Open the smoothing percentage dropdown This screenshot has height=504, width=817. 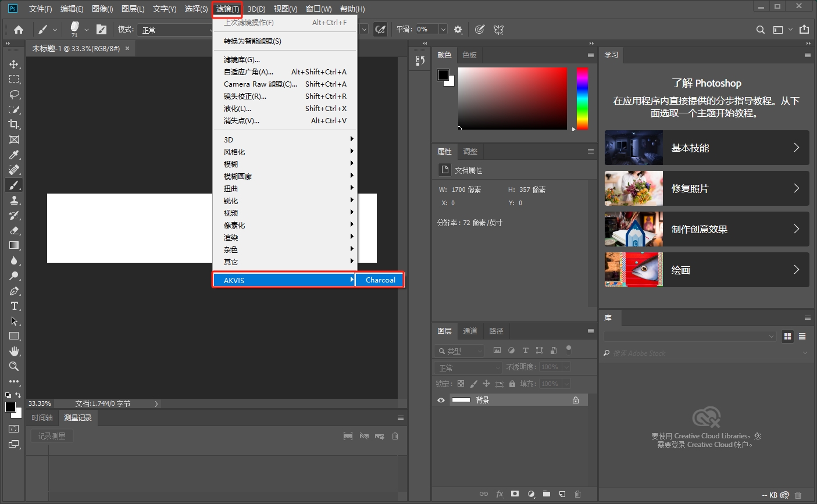coord(443,30)
